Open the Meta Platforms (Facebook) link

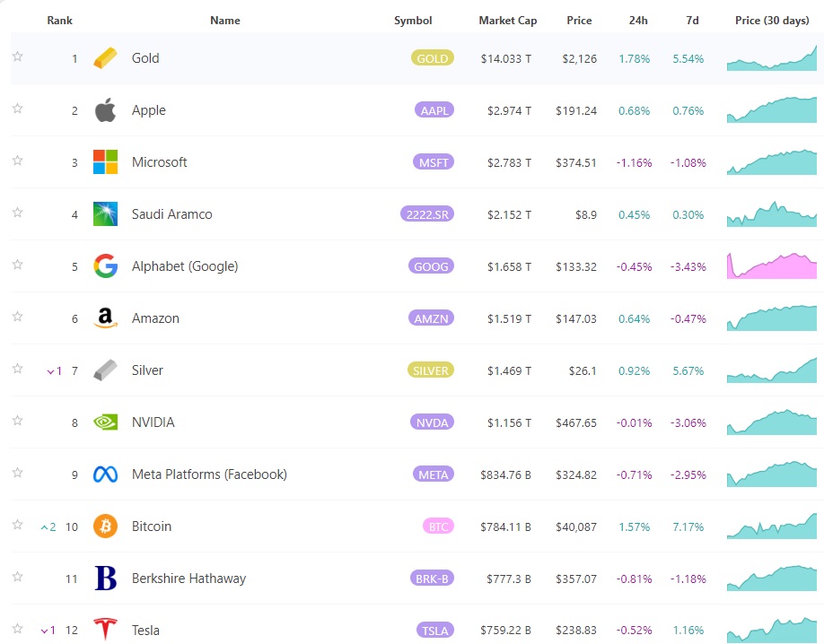[209, 474]
